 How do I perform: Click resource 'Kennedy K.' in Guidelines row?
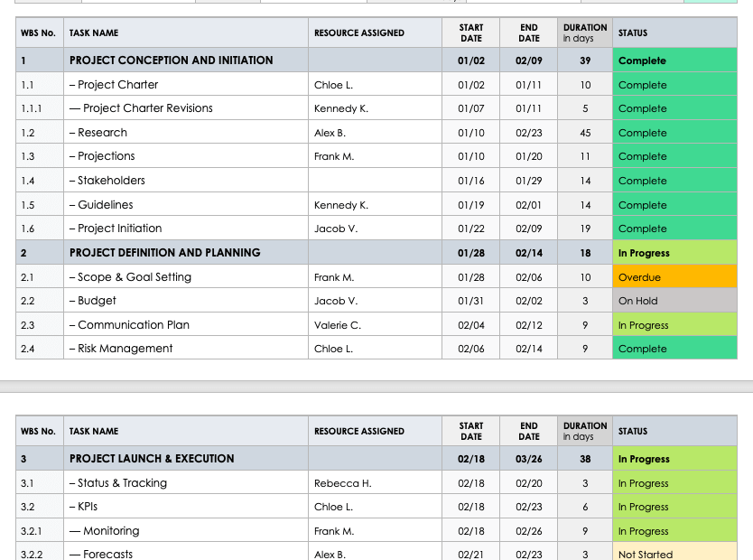375,205
